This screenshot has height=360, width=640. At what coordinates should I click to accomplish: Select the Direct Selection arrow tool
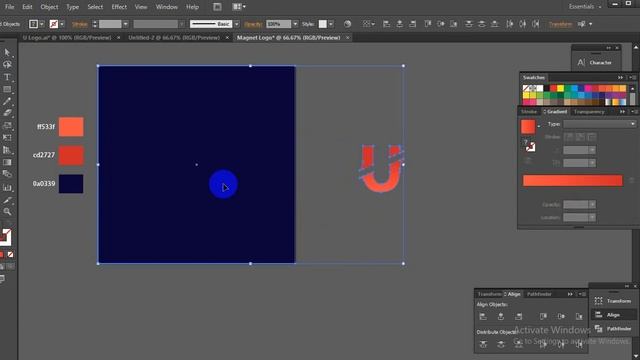click(x=7, y=53)
